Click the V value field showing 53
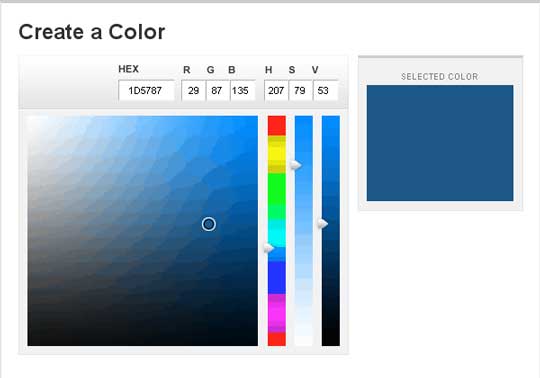Viewport: 540px width, 378px height. [x=325, y=91]
